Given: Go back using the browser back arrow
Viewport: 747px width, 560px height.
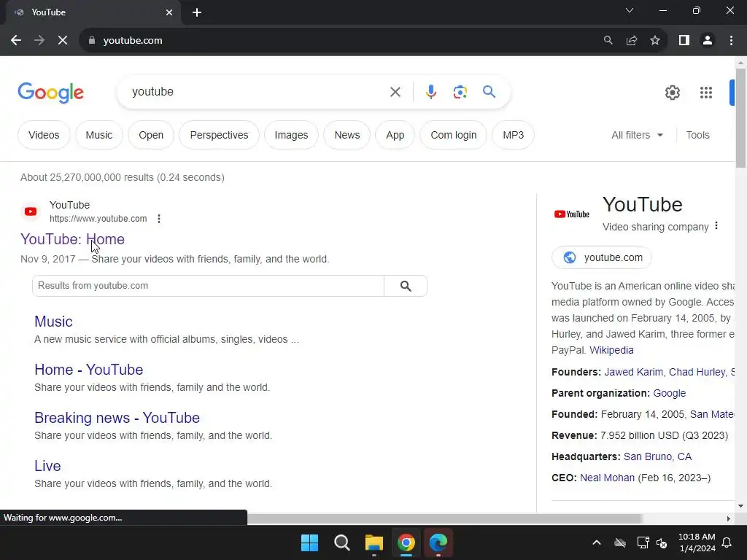Looking at the screenshot, I should tap(16, 41).
